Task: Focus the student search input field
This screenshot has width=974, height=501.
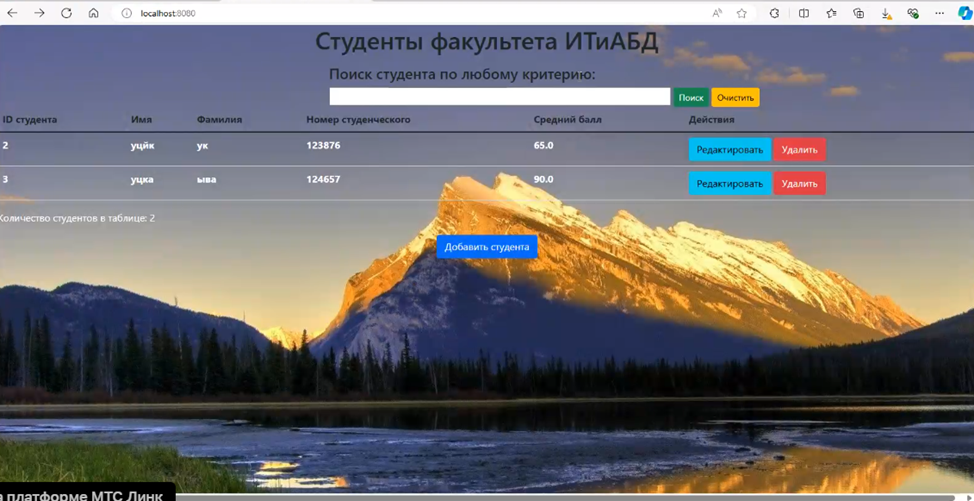Action: pos(499,97)
